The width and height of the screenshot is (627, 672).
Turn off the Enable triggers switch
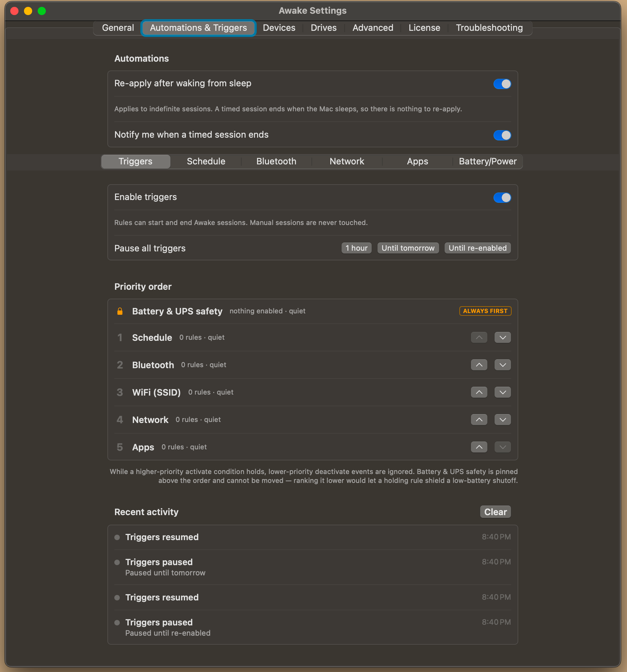click(502, 198)
